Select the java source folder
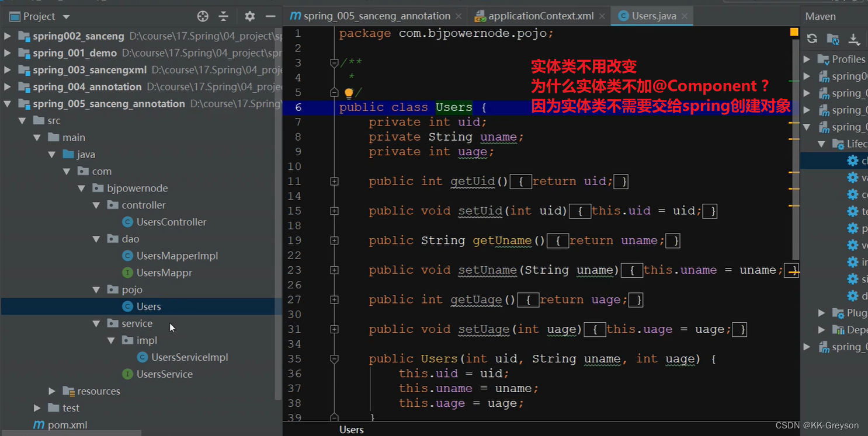868x436 pixels. (x=85, y=155)
